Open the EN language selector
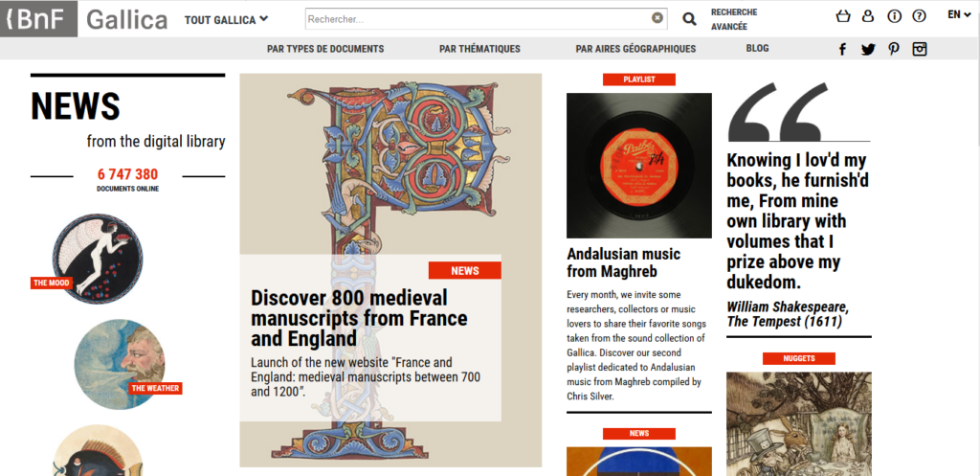This screenshot has width=980, height=476. click(959, 14)
